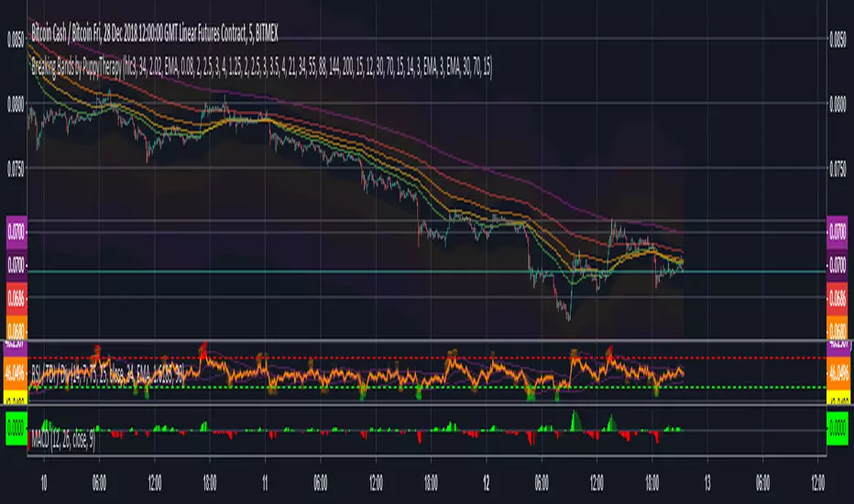Click the blue 0.0700 price tag on the left axis
This screenshot has width=854, height=504.
[x=15, y=267]
